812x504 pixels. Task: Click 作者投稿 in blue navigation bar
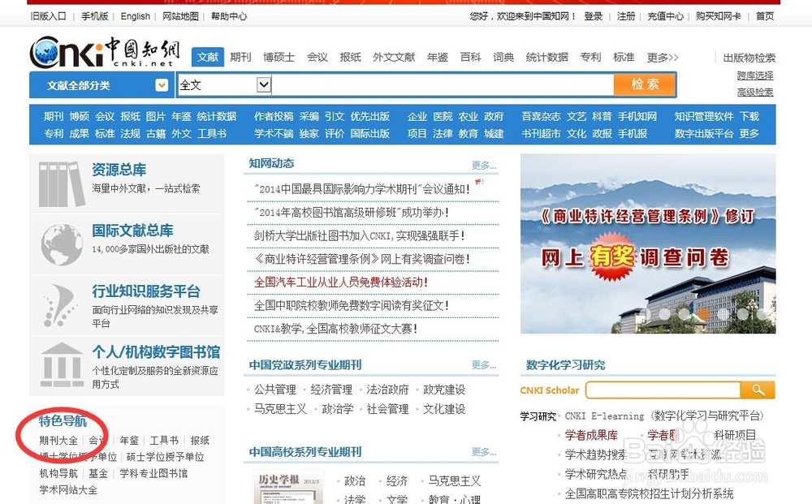pos(274,116)
